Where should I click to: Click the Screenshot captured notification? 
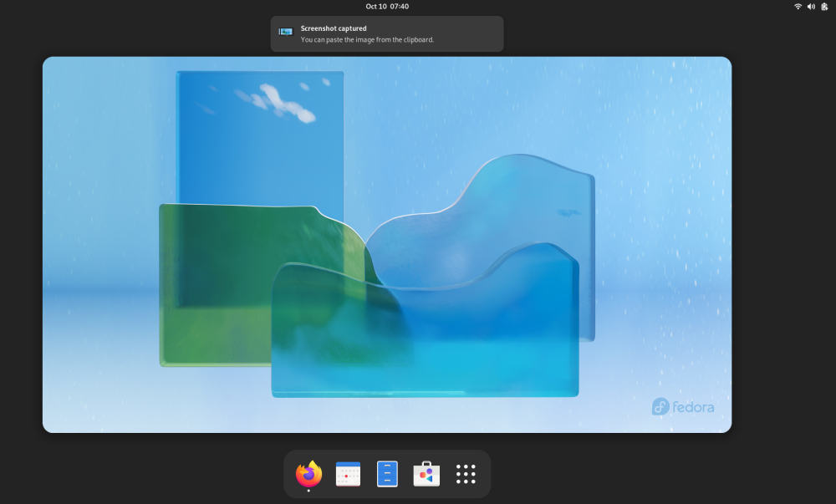point(387,33)
